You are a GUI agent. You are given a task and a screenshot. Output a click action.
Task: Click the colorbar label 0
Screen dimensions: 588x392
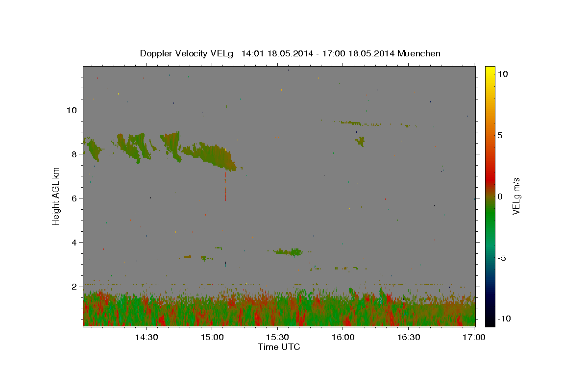499,196
